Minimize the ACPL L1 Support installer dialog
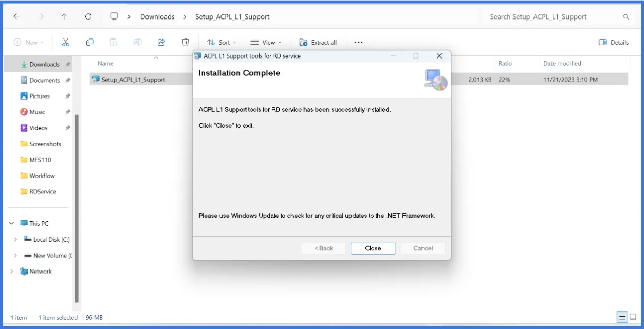Screen dimensions: 644x329 [393, 56]
